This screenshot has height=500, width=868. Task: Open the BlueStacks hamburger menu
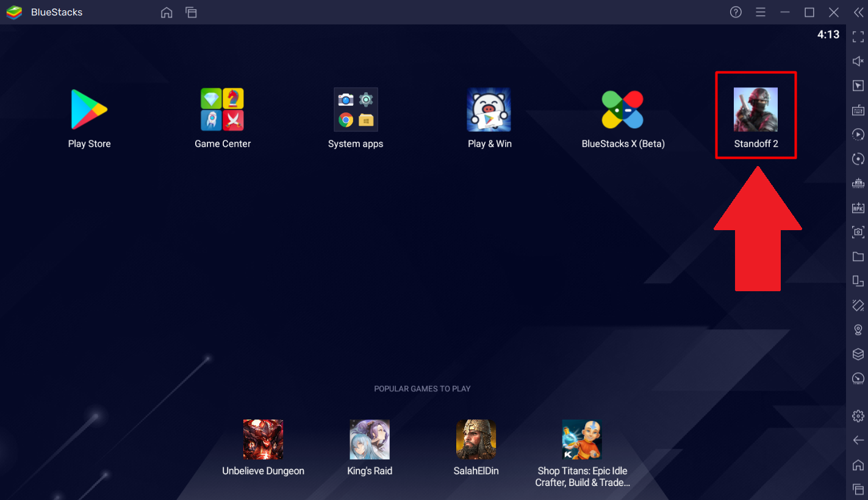pos(760,12)
